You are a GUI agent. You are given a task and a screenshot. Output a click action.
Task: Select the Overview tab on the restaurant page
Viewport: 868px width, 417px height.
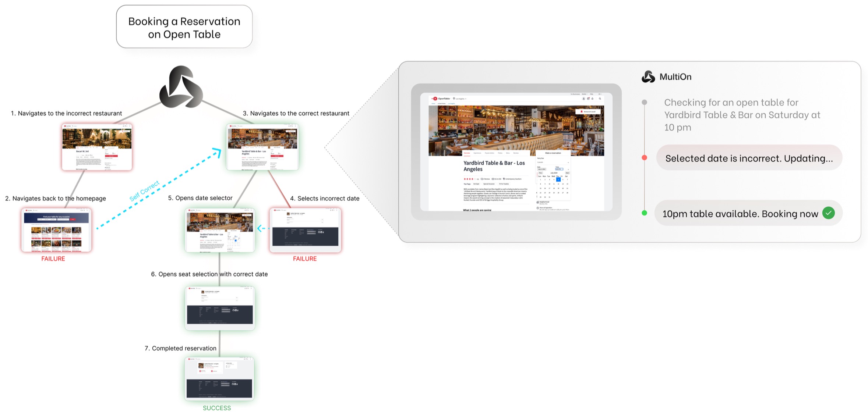point(467,153)
